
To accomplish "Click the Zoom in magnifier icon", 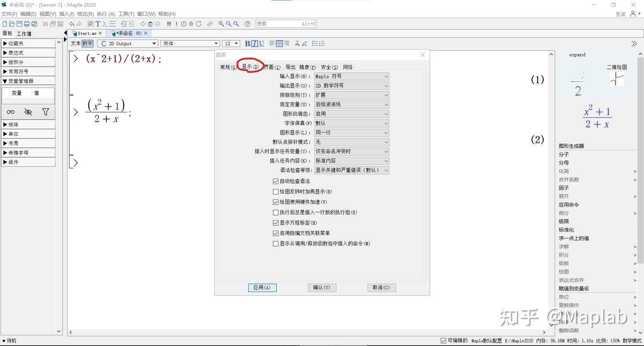I will (220, 24).
